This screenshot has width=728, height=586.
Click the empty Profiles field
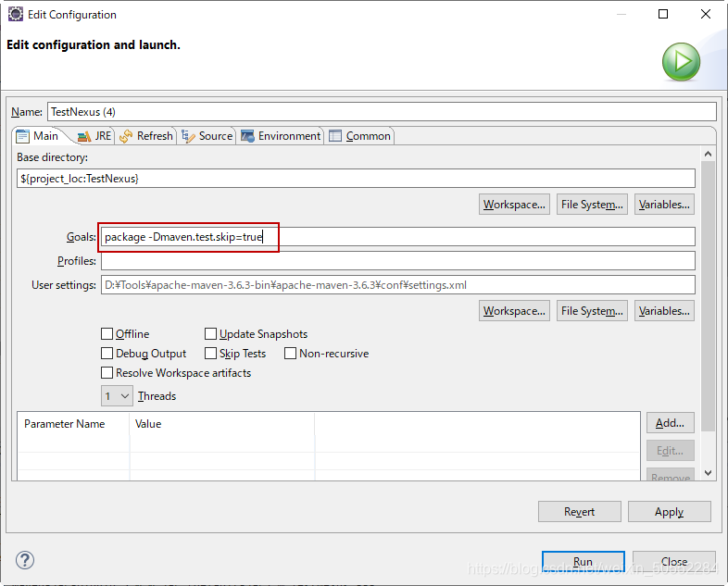tap(398, 261)
